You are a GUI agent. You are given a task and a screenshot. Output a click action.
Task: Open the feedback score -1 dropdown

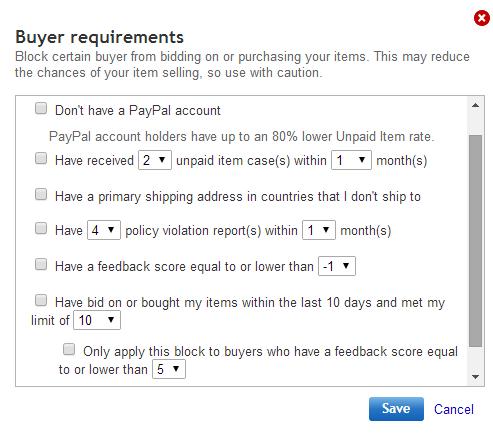337,266
